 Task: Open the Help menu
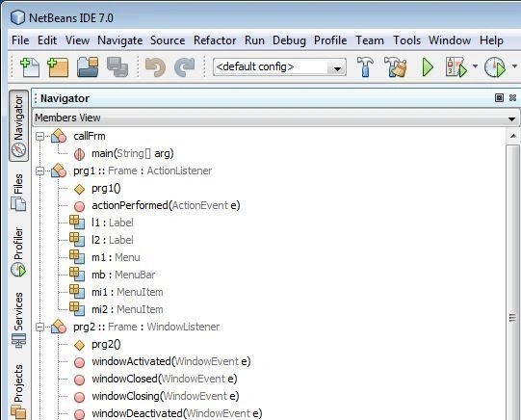coord(491,40)
